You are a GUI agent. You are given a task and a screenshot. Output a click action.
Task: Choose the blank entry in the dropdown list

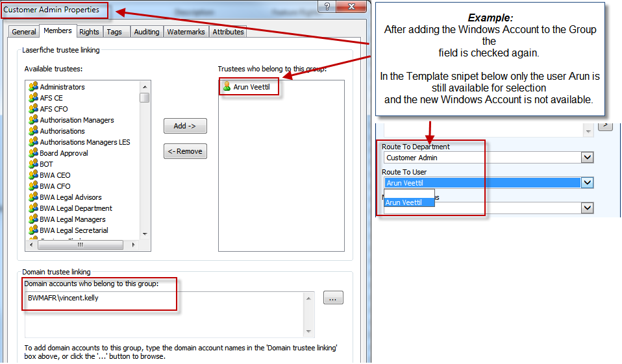[x=409, y=193]
